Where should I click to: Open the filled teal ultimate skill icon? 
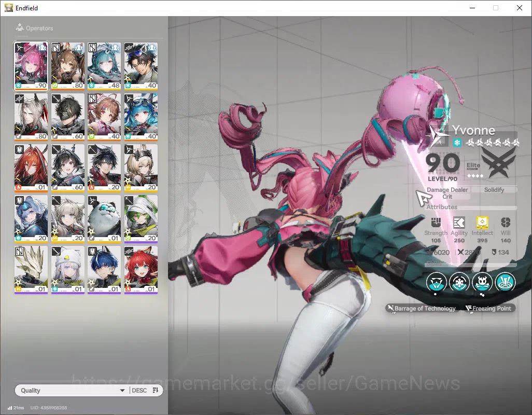click(x=505, y=282)
